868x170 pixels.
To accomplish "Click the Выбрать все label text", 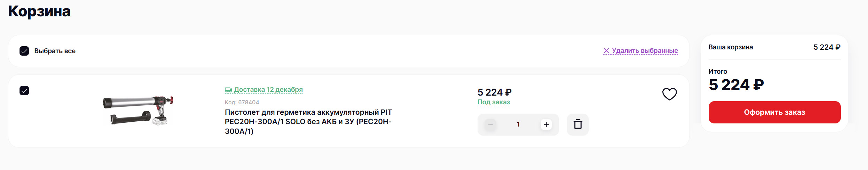I will point(55,51).
